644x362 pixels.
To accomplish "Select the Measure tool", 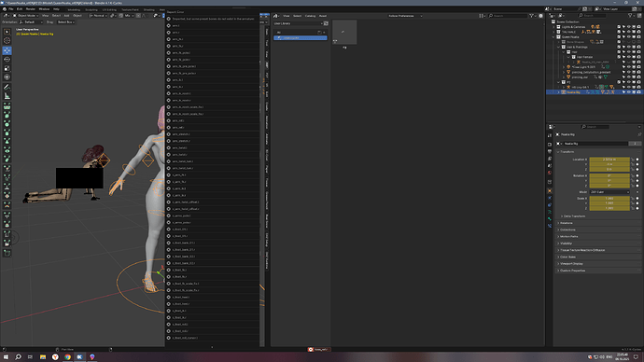I will tap(7, 96).
